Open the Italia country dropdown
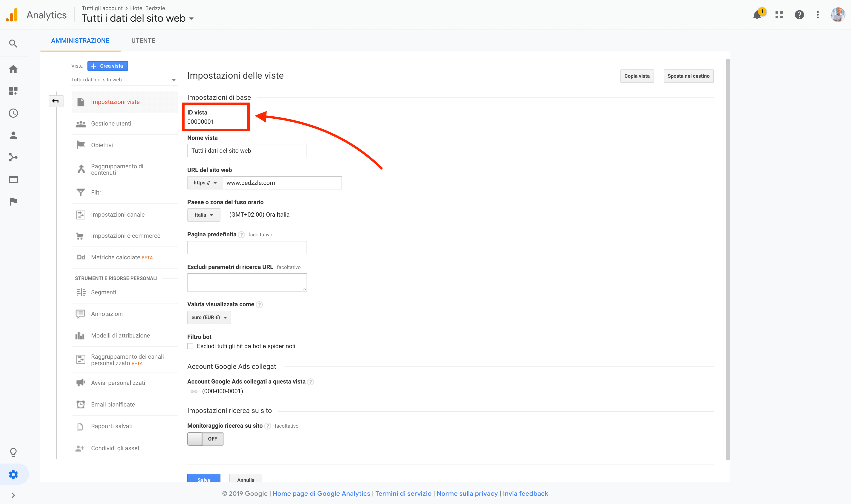This screenshot has width=851, height=504. pos(204,215)
